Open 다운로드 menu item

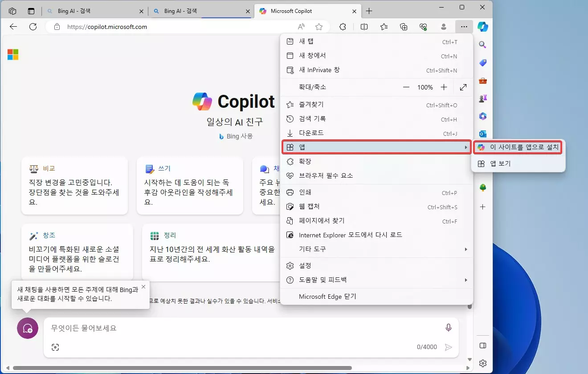376,134
